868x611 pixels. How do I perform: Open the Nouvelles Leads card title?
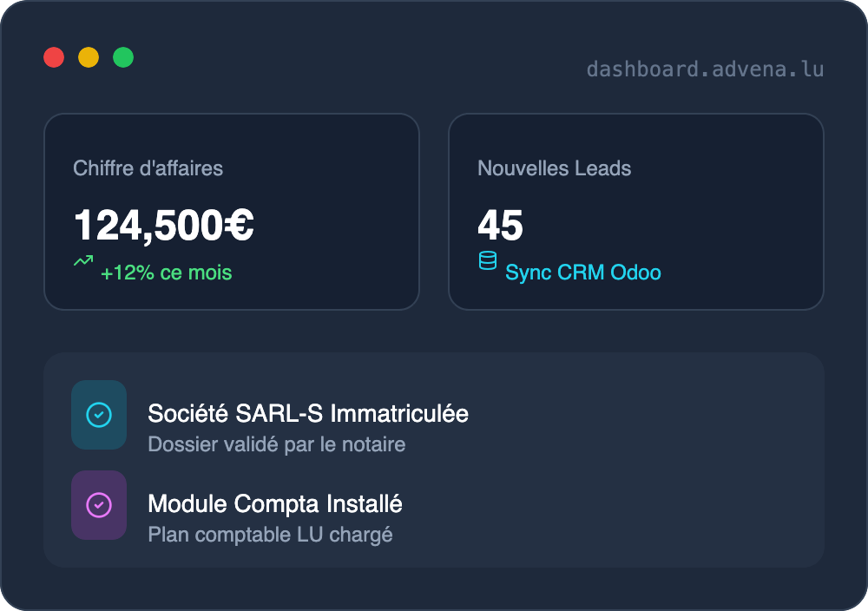tap(555, 168)
